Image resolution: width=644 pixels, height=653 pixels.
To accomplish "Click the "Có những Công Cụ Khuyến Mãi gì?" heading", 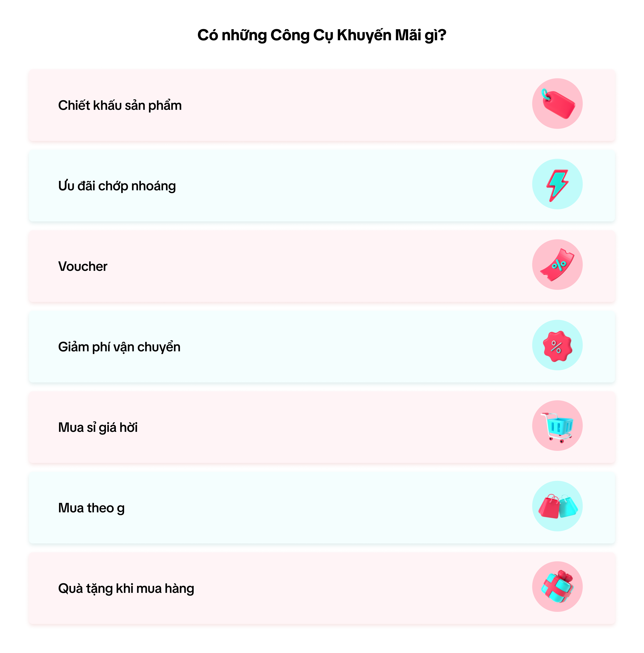I will pyautogui.click(x=322, y=35).
